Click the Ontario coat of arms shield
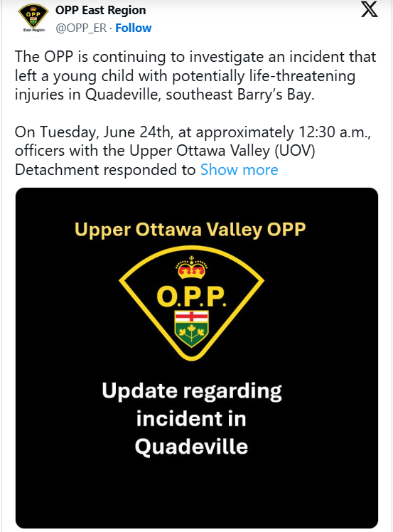Viewport: 393px width, 532px height. coord(192,329)
